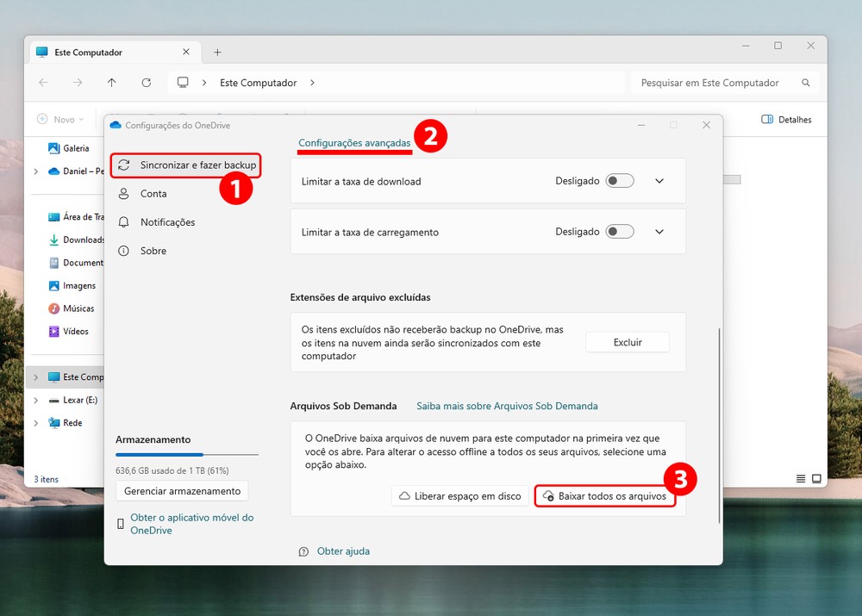Click the Up arrow navigation icon
This screenshot has height=616, width=862.
(112, 83)
